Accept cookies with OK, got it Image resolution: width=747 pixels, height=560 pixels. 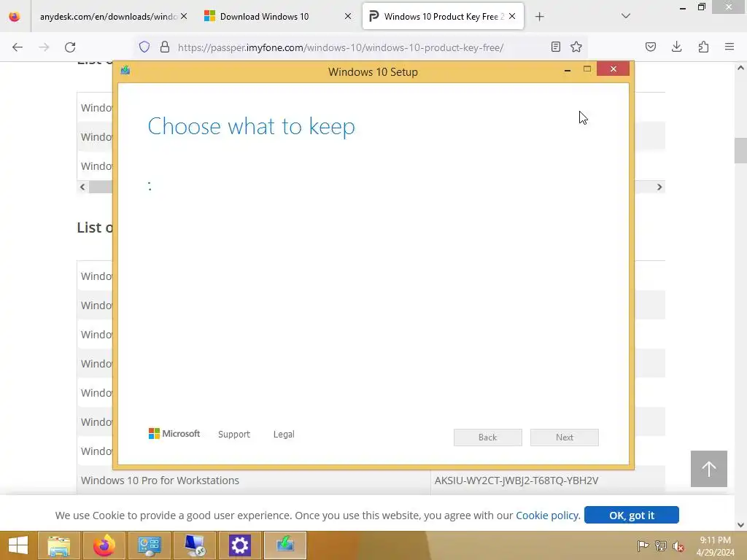pos(631,515)
